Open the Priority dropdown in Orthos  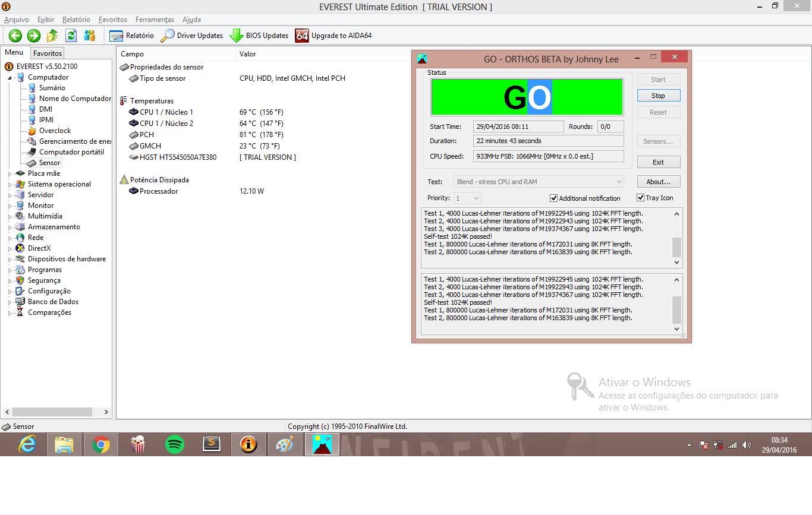(x=467, y=198)
